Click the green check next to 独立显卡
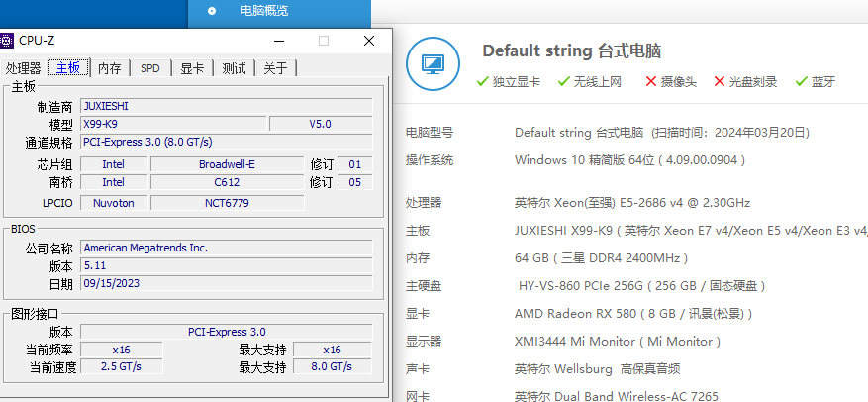The height and width of the screenshot is (402, 868). click(x=483, y=82)
